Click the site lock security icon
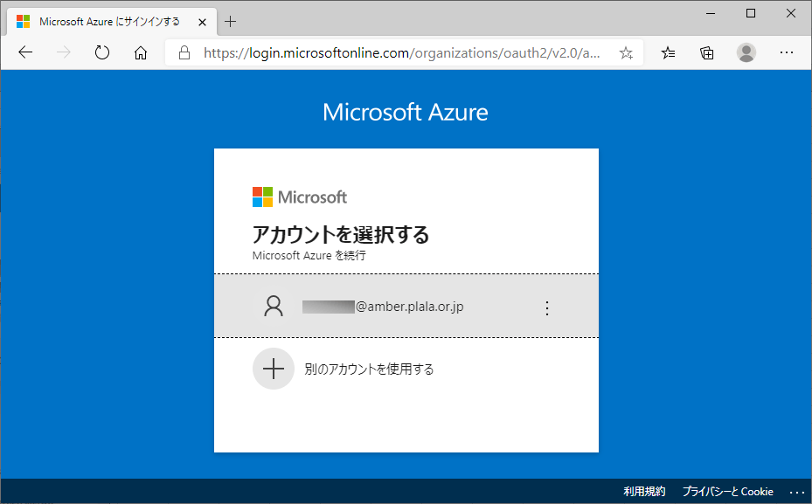 (184, 52)
